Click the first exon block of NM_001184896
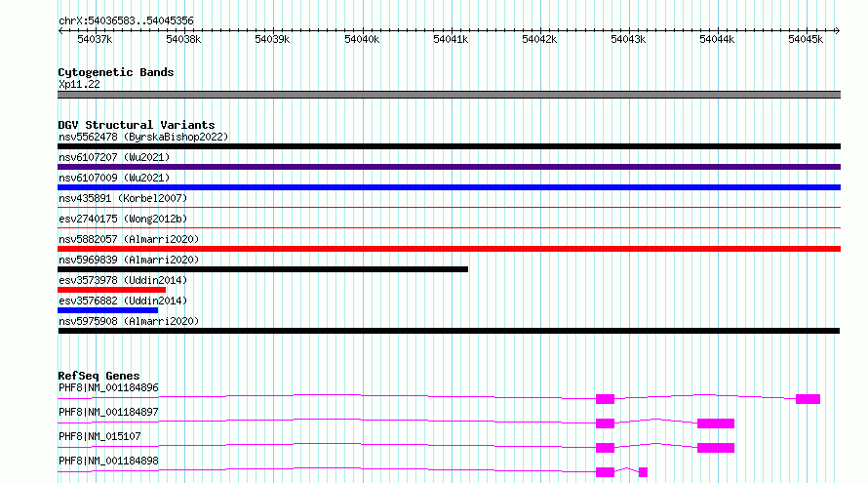 (x=605, y=399)
